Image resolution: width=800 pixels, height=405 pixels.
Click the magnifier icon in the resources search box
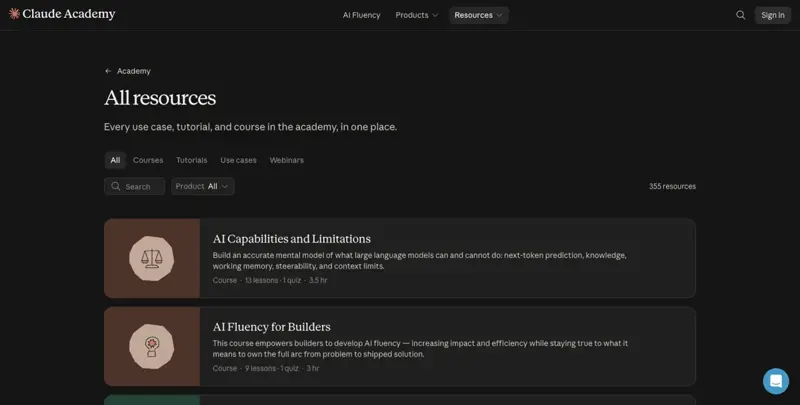(116, 186)
